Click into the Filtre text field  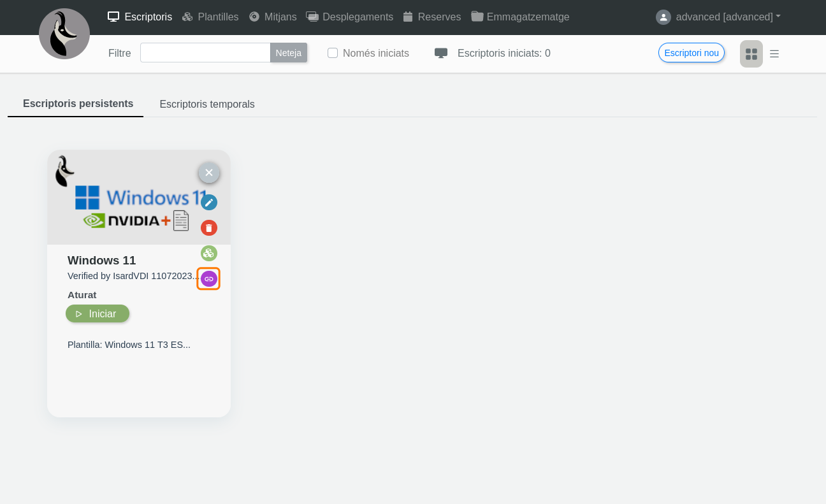pyautogui.click(x=205, y=53)
